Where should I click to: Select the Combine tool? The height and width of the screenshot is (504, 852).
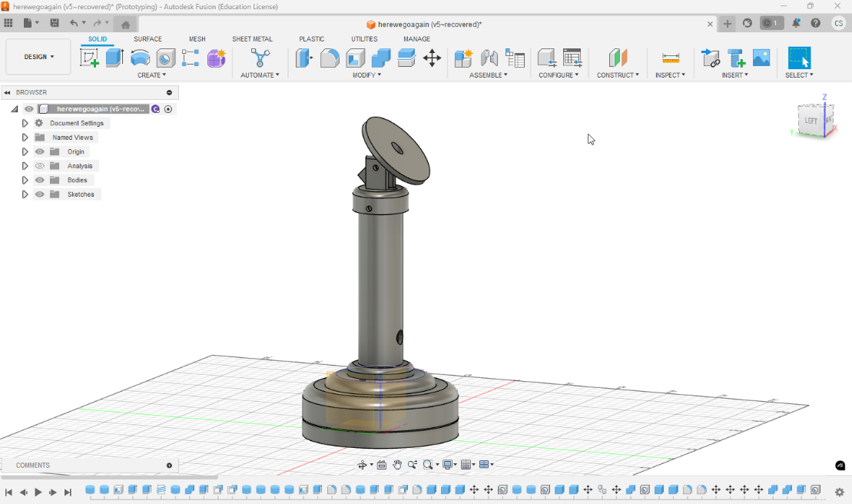[x=381, y=58]
